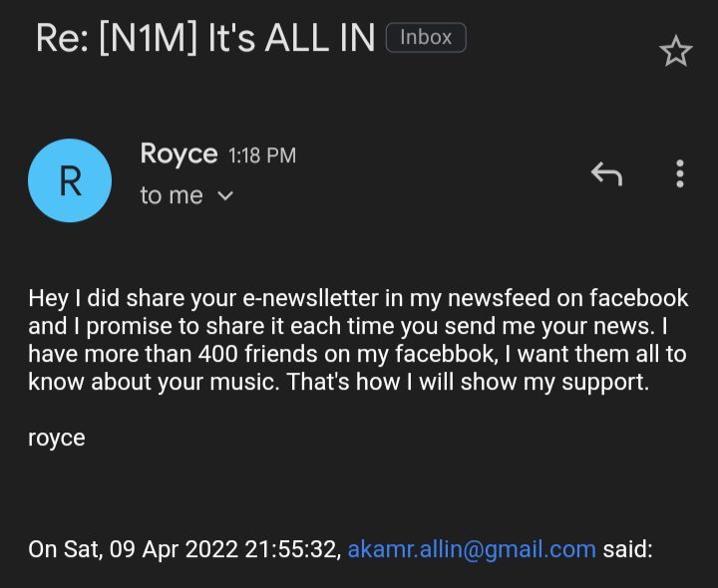The image size is (718, 588).
Task: Open the akamr.allin@gmail.com email link
Action: pos(472,549)
